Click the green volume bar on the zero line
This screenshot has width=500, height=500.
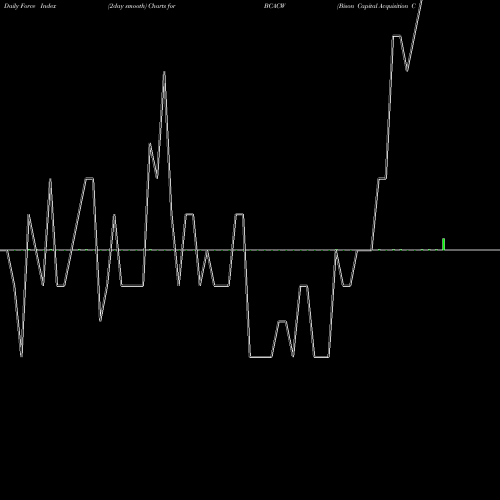pyautogui.click(x=443, y=244)
